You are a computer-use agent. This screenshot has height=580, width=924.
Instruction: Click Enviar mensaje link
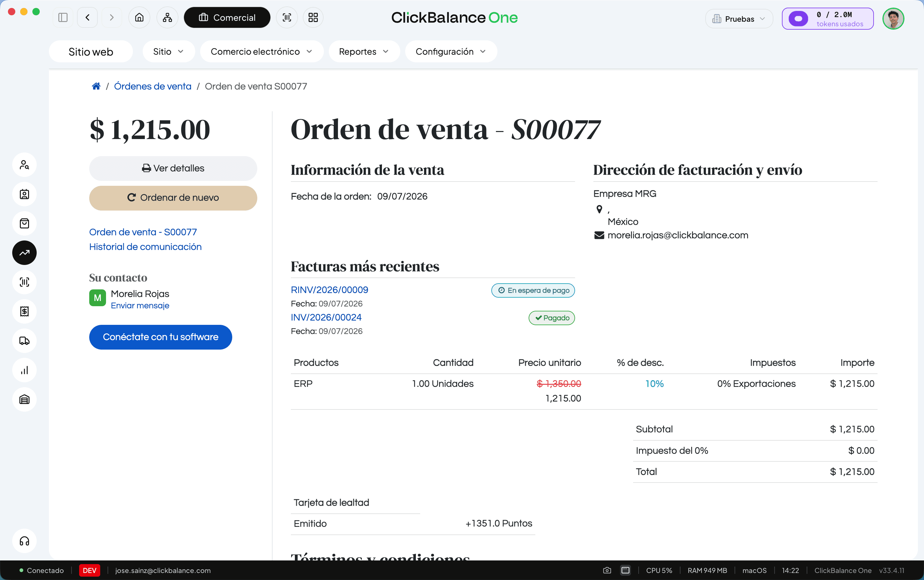pyautogui.click(x=140, y=305)
